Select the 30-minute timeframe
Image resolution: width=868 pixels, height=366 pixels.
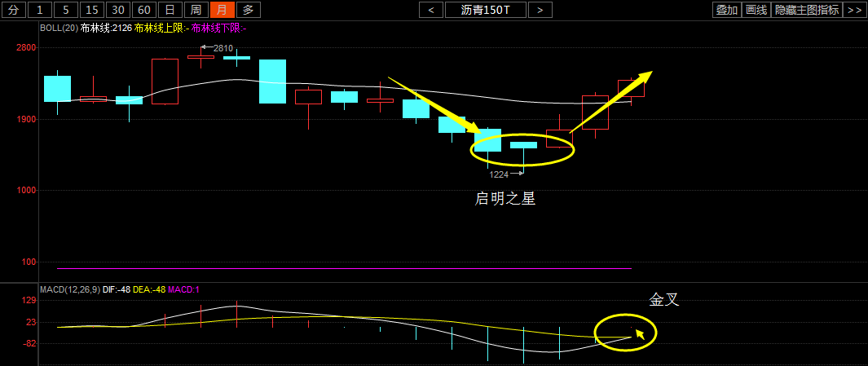coord(118,10)
